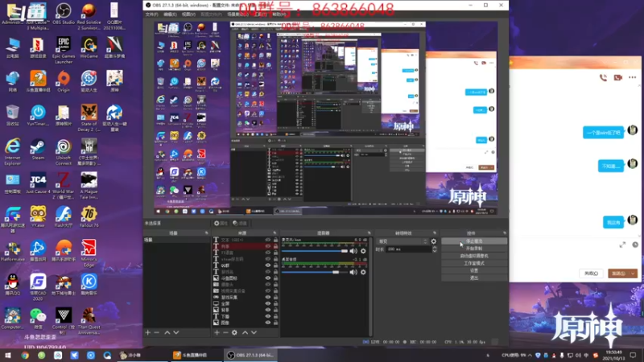
Task: Toggle visibility of 全屏 source
Action: pyautogui.click(x=268, y=303)
